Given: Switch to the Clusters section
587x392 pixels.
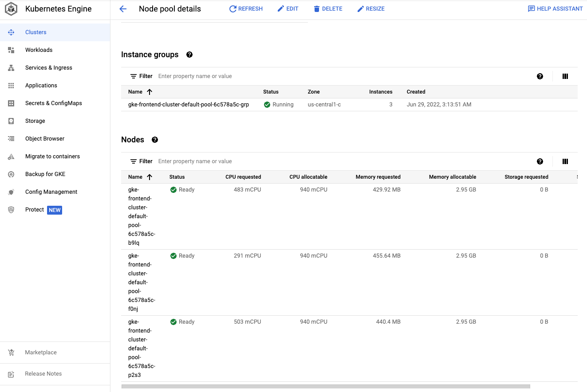Looking at the screenshot, I should click(x=35, y=32).
